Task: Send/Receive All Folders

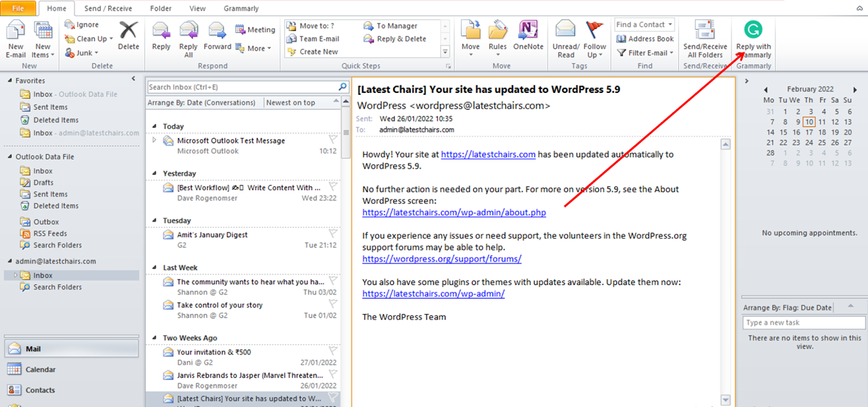Action: pos(705,39)
